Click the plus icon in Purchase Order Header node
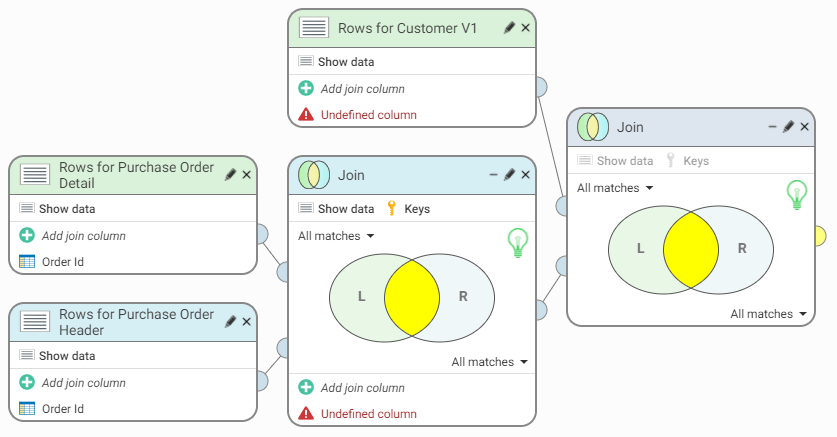The image size is (837, 437). click(x=27, y=382)
